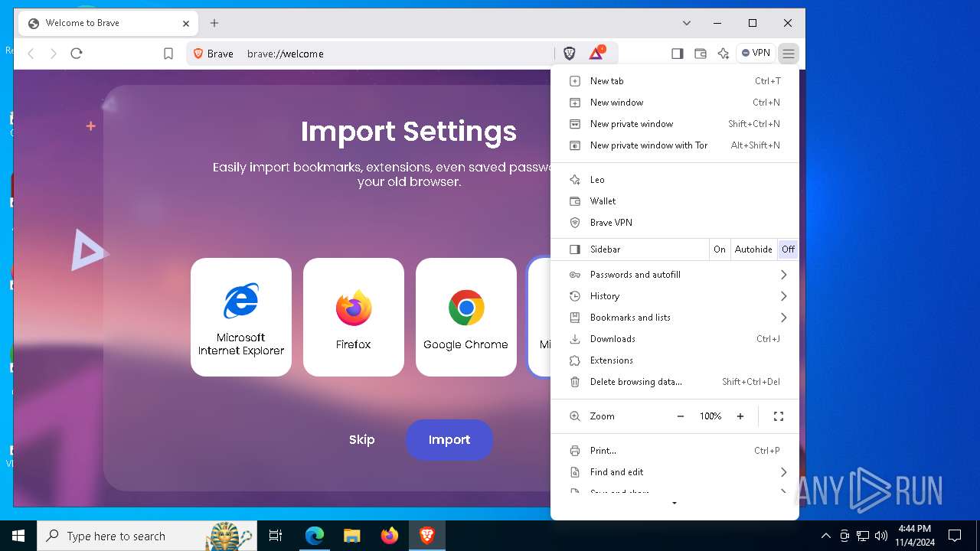Go back with the back arrow
The height and width of the screenshot is (551, 980).
coord(31,54)
